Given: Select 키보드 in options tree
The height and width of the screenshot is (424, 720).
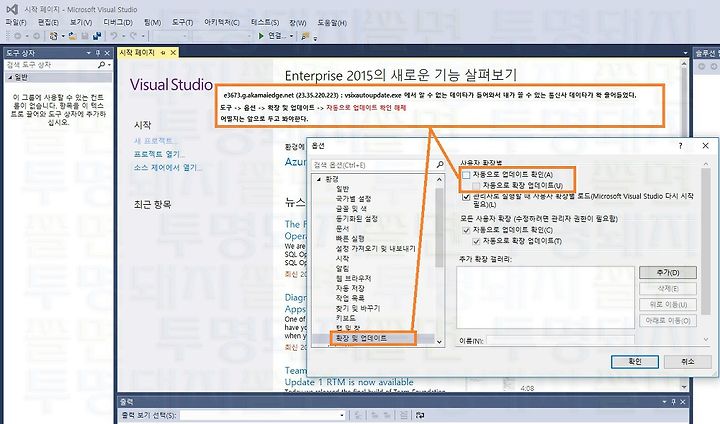Looking at the screenshot, I should tap(345, 318).
